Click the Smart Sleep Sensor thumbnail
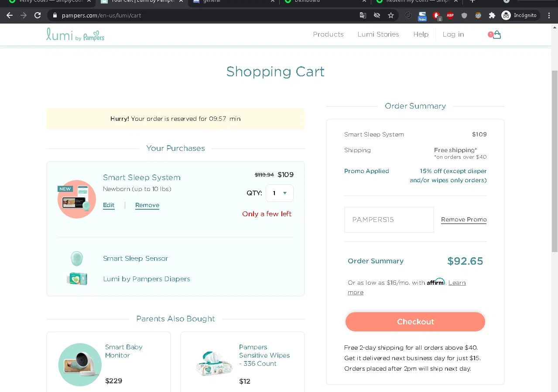The width and height of the screenshot is (558, 392). pyautogui.click(x=77, y=259)
